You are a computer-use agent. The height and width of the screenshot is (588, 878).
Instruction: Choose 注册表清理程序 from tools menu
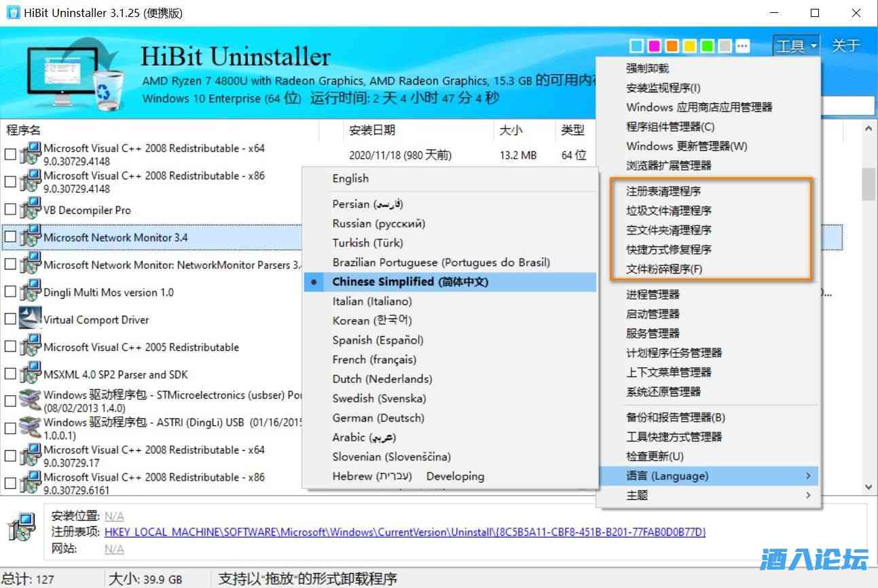click(x=663, y=191)
